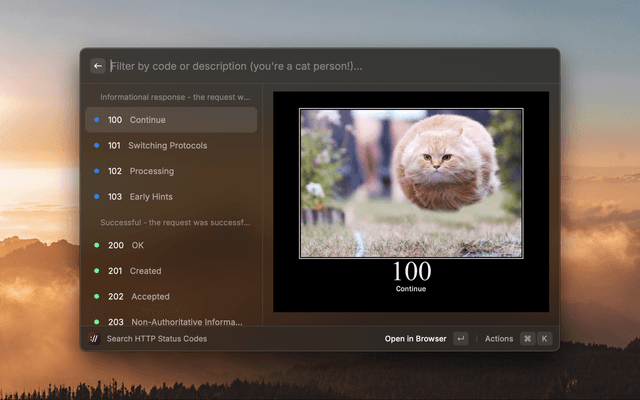
Task: Open the 201 Created entry
Action: (x=171, y=271)
